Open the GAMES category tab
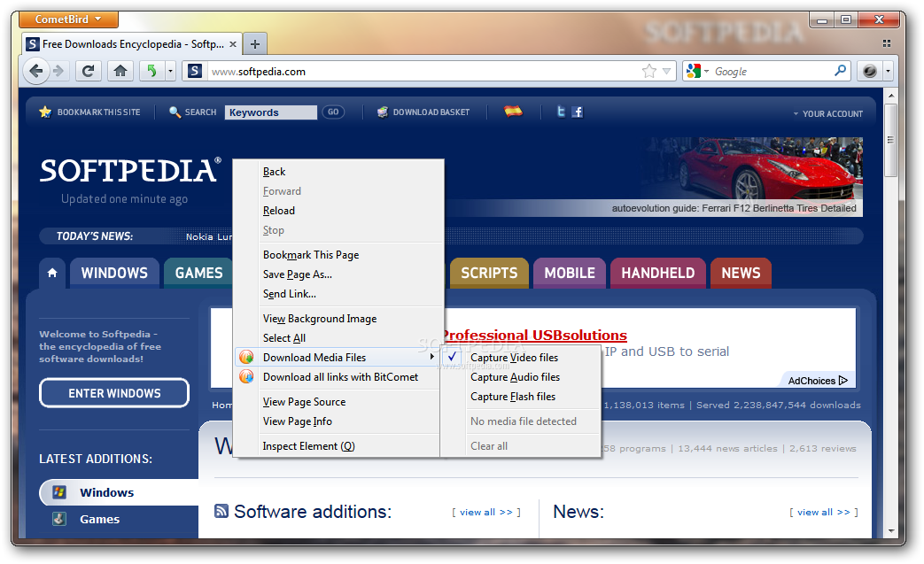 tap(198, 273)
